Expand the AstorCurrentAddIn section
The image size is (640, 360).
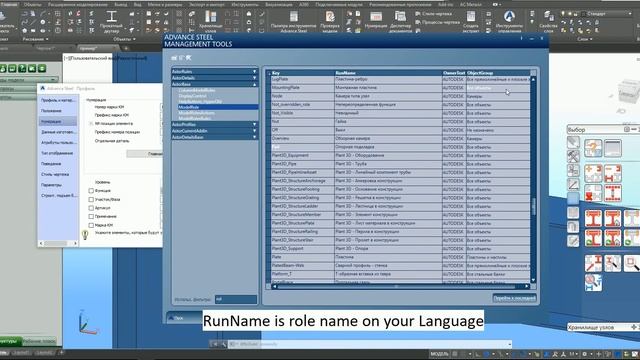(x=215, y=131)
